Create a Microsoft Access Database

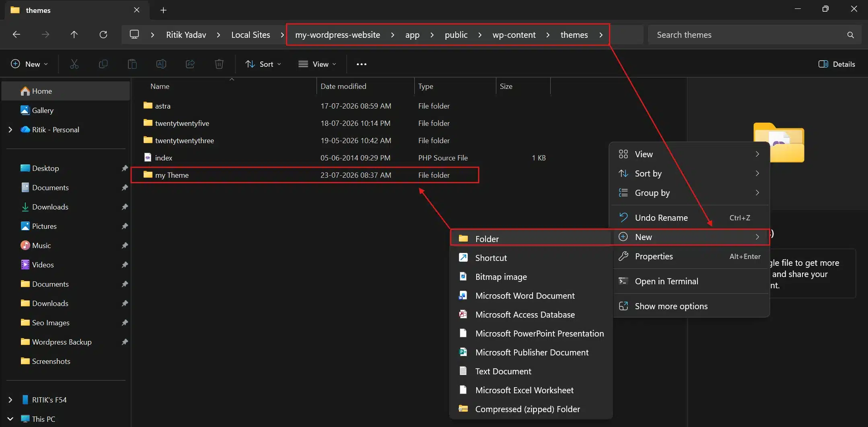pos(531,314)
